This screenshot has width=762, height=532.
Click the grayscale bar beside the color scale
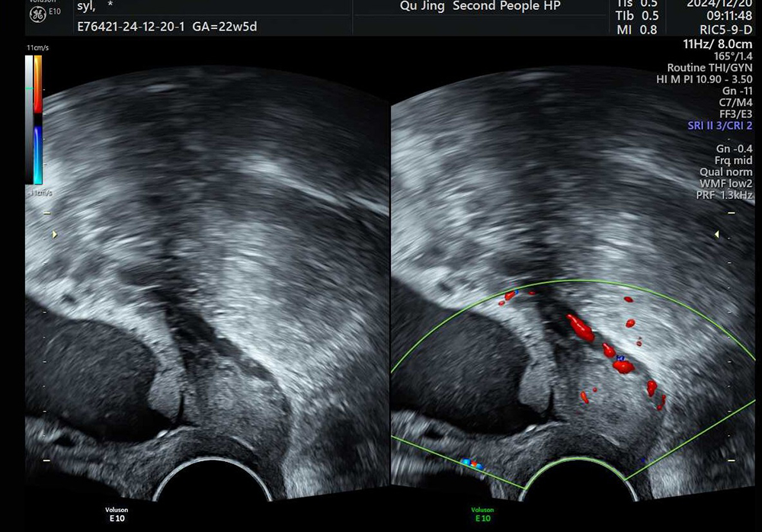tap(29, 120)
